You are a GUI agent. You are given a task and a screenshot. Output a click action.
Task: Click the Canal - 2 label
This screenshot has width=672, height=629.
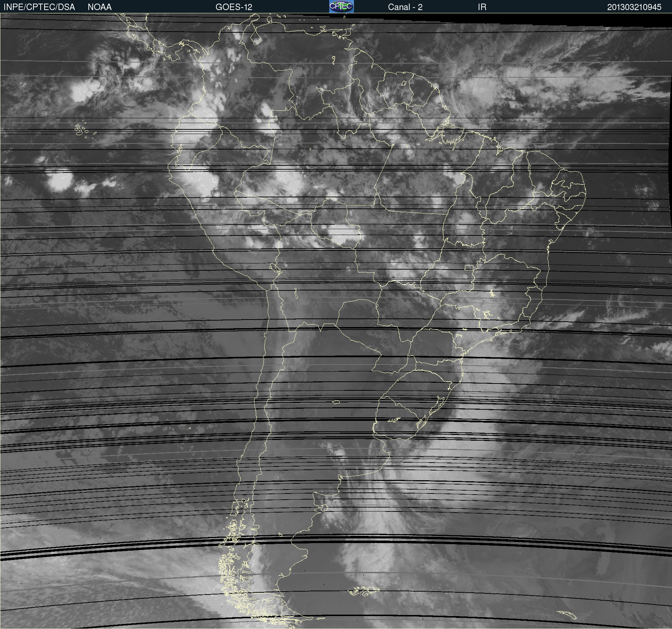tap(405, 7)
